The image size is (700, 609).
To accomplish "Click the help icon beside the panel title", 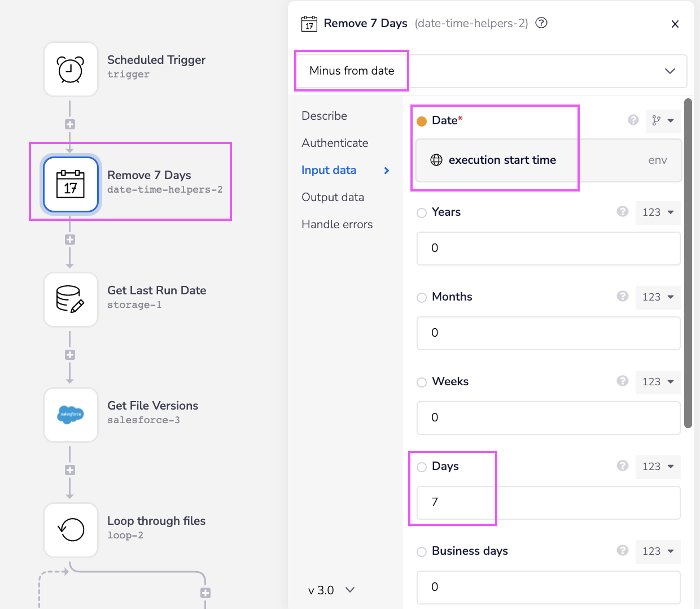I will click(x=541, y=23).
